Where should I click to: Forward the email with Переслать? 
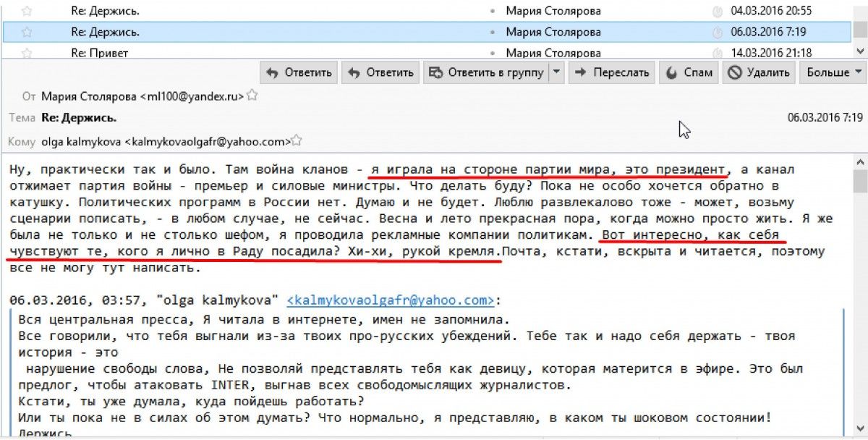612,72
